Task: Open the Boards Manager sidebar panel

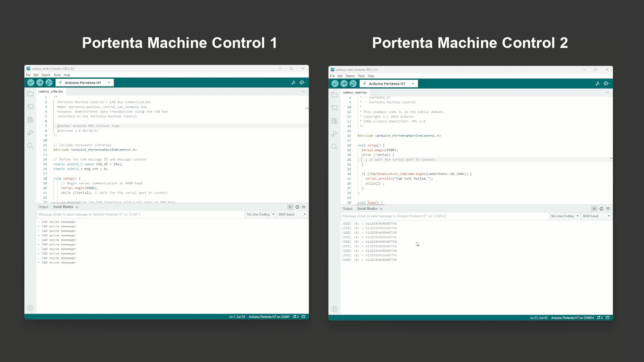Action: point(31,106)
